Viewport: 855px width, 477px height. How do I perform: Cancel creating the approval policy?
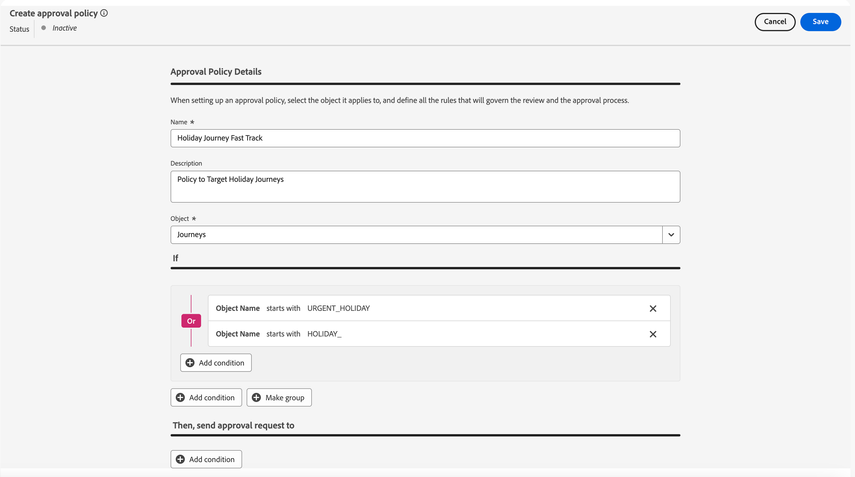click(x=775, y=22)
